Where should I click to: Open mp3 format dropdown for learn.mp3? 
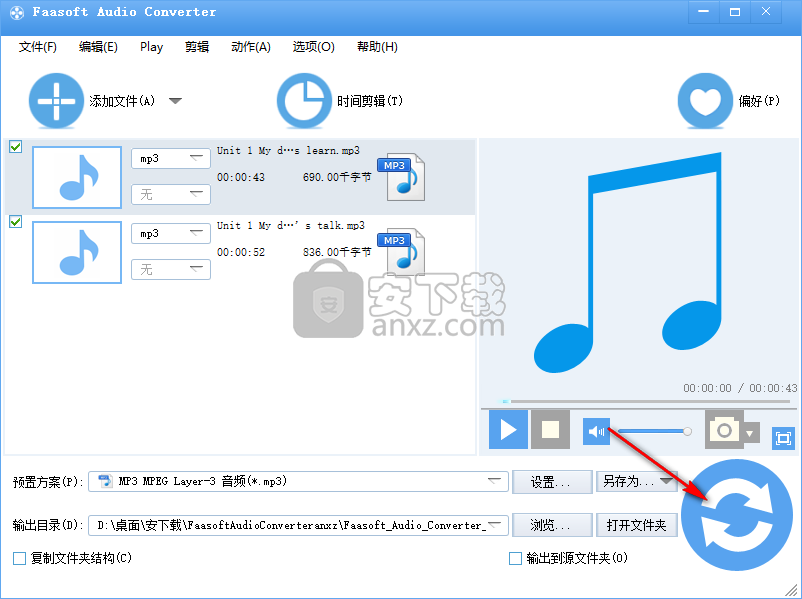coord(171,159)
